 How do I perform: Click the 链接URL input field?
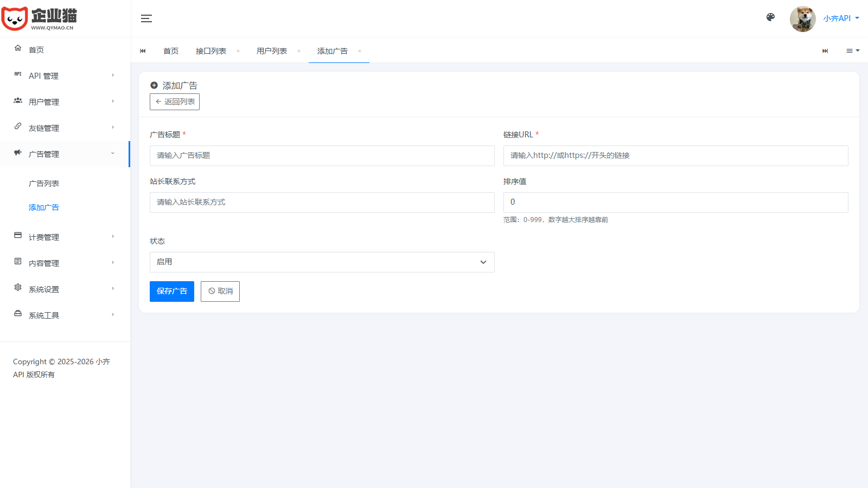pyautogui.click(x=675, y=156)
